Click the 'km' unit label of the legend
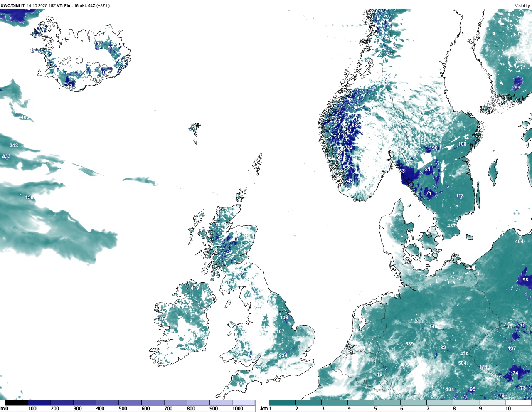Image resolution: width=532 pixels, height=412 pixels. point(264,409)
